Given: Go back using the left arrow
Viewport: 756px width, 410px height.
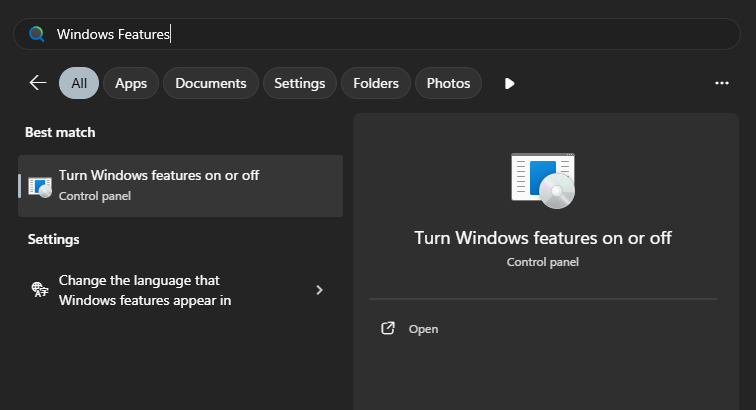Looking at the screenshot, I should pyautogui.click(x=38, y=83).
